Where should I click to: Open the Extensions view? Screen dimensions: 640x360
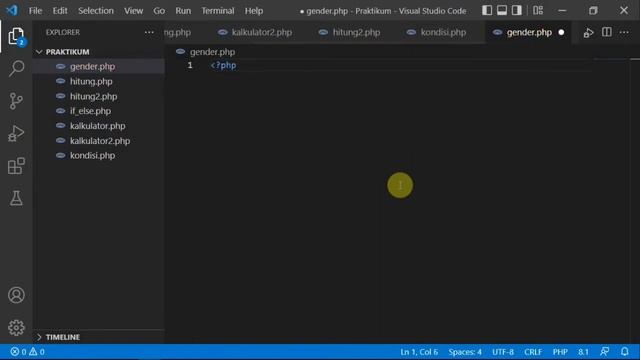click(x=16, y=166)
